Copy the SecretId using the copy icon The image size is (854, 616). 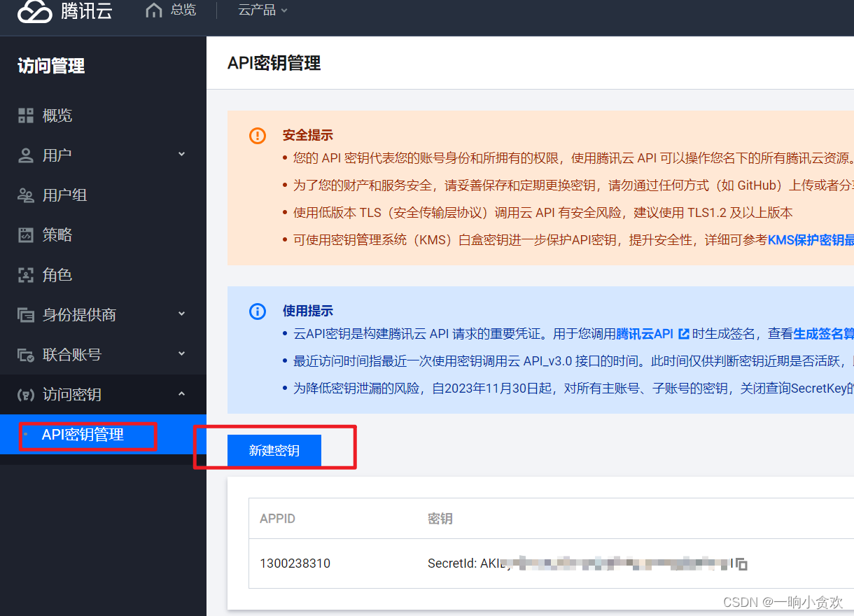tap(743, 563)
